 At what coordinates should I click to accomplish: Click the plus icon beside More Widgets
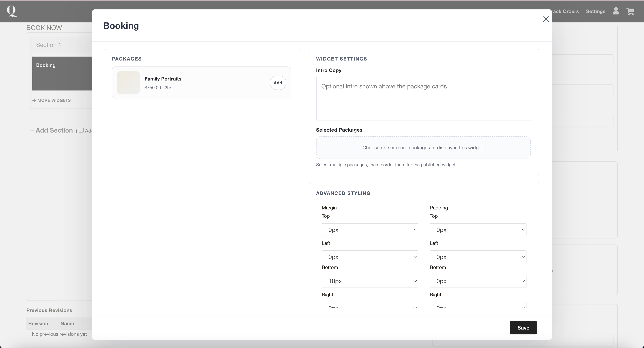(x=34, y=100)
